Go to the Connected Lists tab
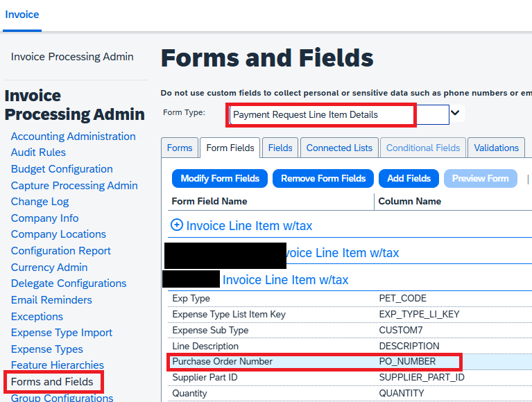This screenshot has width=532, height=402. click(339, 148)
